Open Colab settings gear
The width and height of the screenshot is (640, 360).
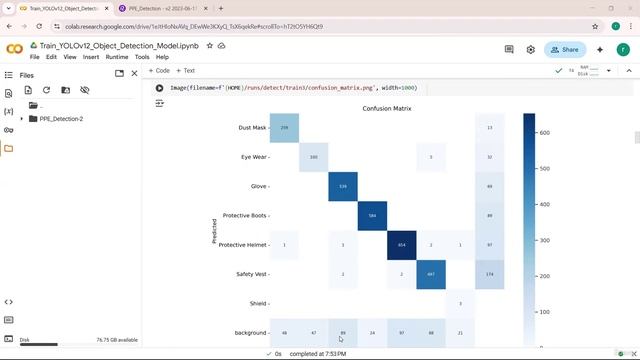pos(530,49)
